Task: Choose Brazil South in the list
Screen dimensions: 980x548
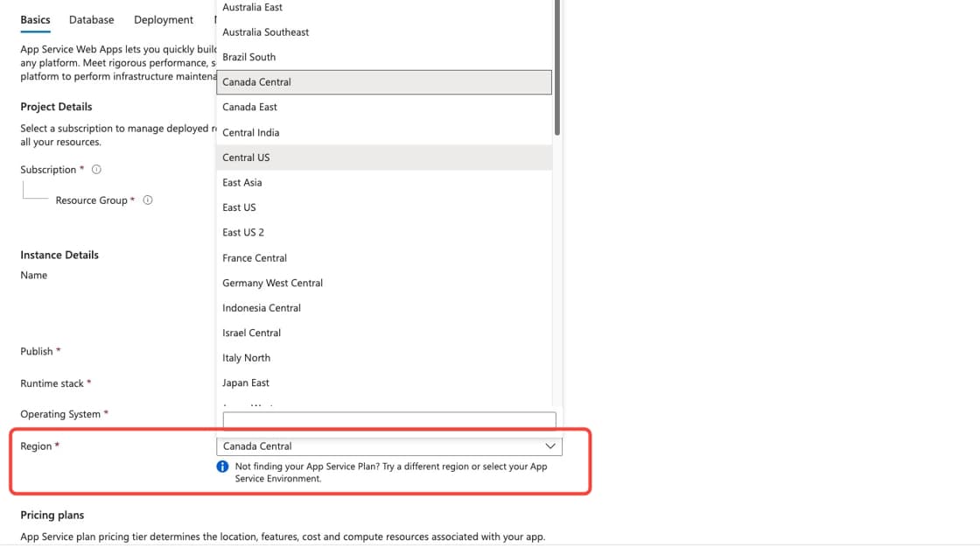Action: [x=384, y=57]
